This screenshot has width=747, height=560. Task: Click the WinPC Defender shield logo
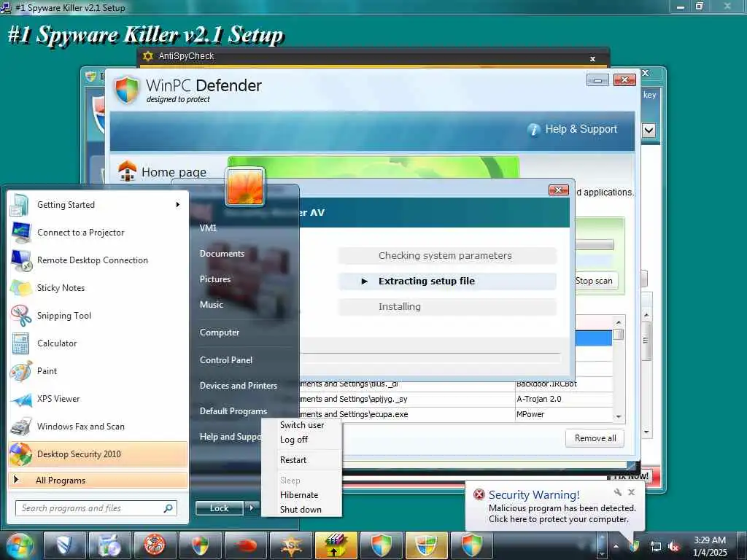(x=127, y=90)
